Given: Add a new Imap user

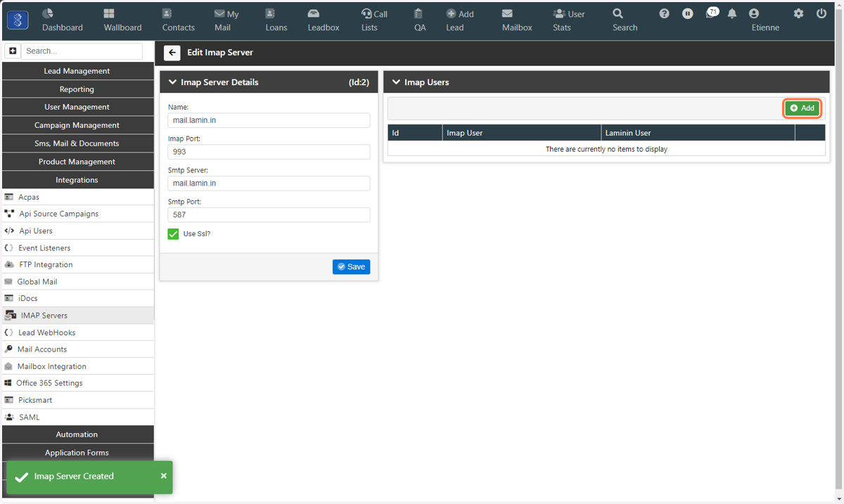Looking at the screenshot, I should [x=803, y=108].
